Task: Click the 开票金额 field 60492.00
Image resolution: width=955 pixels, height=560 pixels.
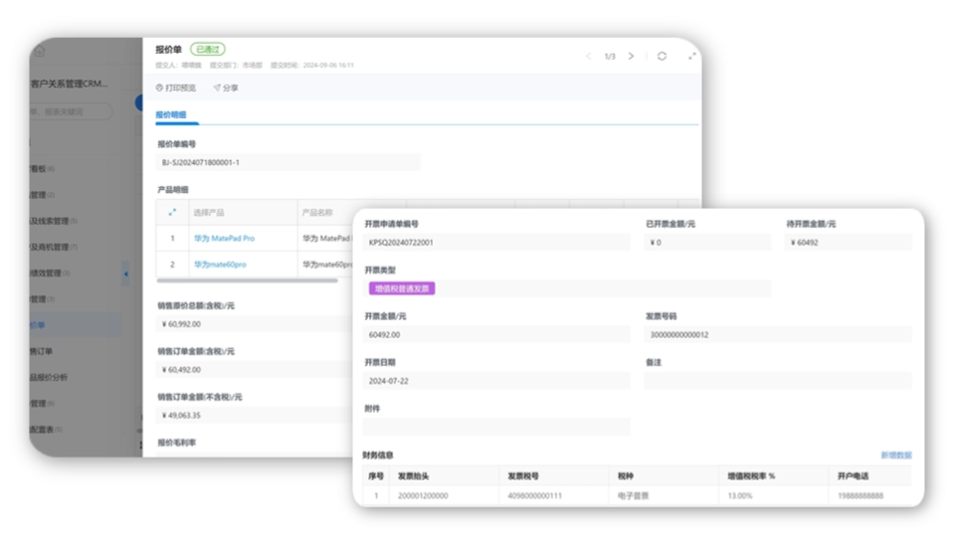Action: tap(496, 335)
